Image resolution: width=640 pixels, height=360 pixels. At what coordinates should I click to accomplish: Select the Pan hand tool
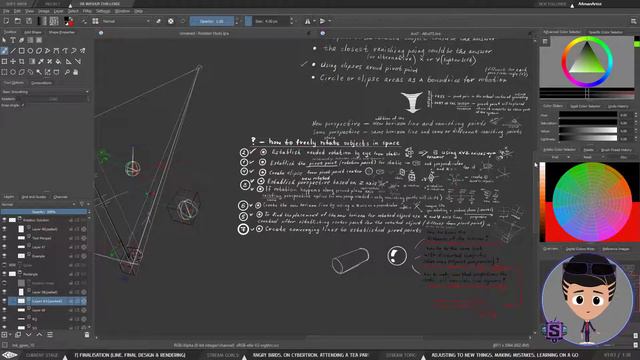[x=76, y=72]
